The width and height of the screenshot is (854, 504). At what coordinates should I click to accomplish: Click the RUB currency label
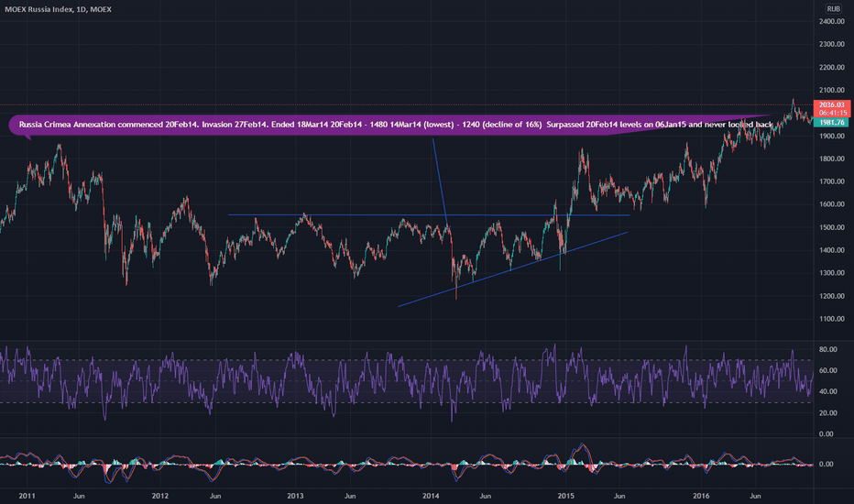point(833,9)
